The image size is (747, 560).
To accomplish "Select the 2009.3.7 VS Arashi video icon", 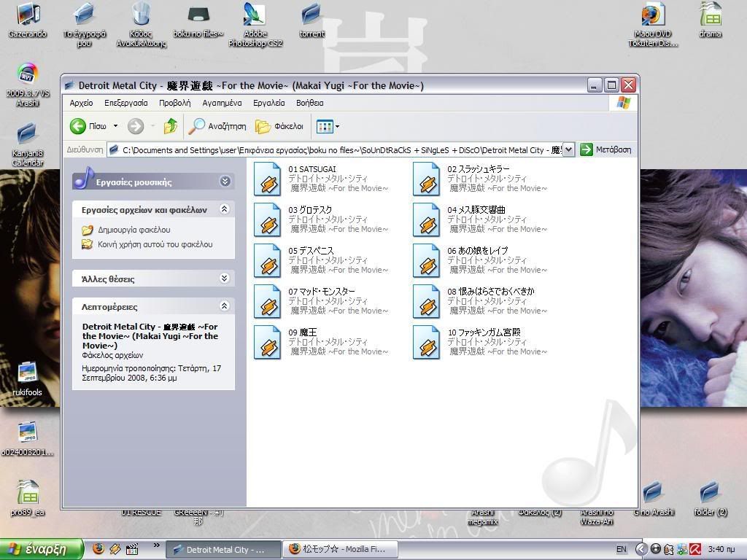I will tap(28, 85).
